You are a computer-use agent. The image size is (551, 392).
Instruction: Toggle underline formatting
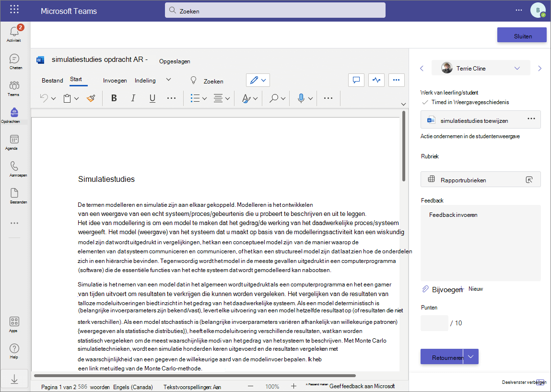point(152,98)
